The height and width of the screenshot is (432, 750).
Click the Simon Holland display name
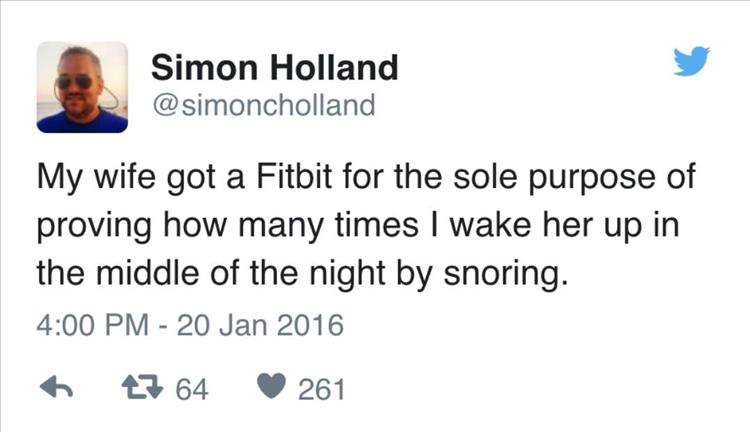[x=275, y=67]
